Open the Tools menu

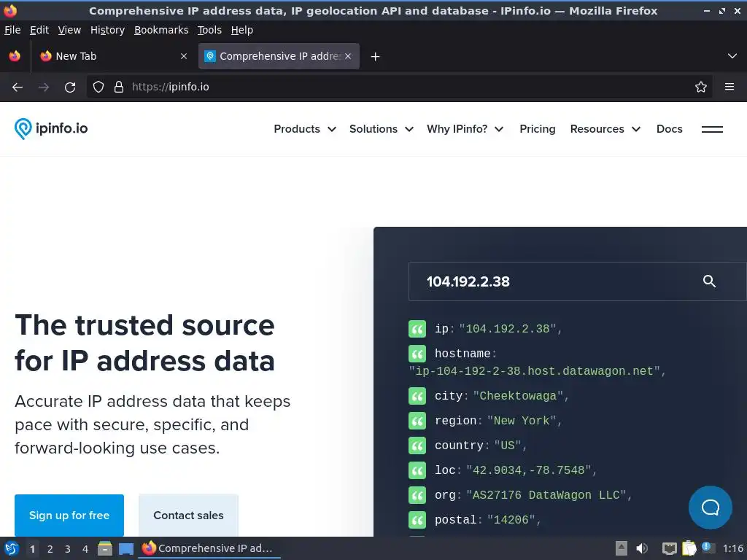(x=209, y=30)
